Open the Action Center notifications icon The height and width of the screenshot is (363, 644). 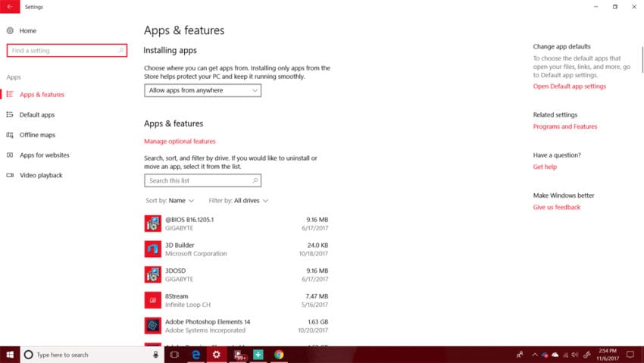coord(630,355)
